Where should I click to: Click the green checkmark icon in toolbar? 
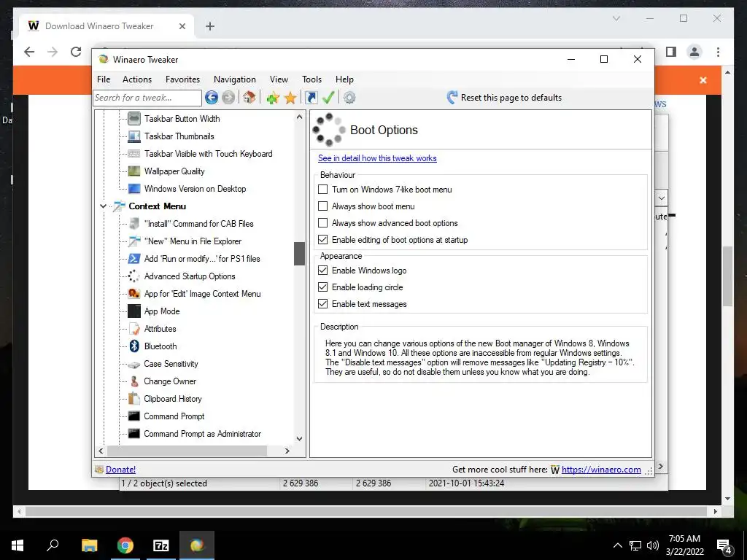tap(328, 98)
